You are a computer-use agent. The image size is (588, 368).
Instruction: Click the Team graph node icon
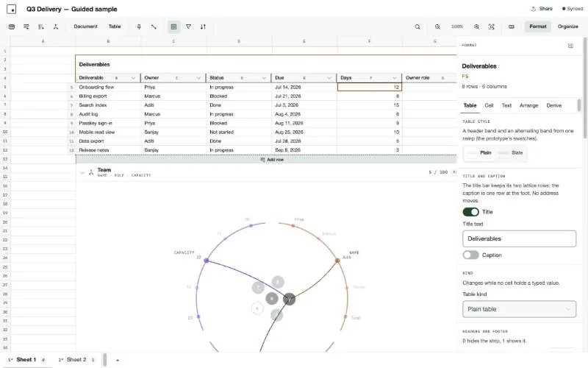[91, 172]
